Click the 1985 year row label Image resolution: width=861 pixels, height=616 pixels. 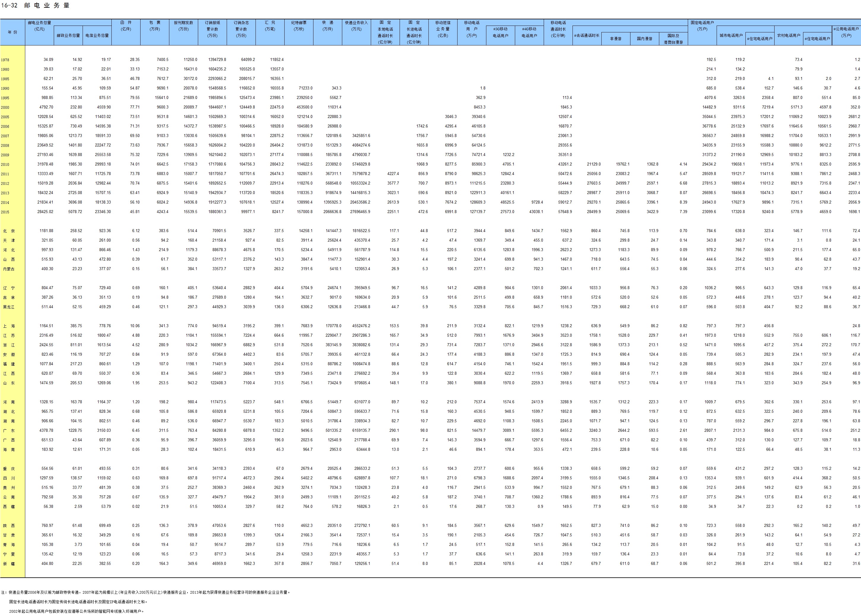pyautogui.click(x=5, y=79)
